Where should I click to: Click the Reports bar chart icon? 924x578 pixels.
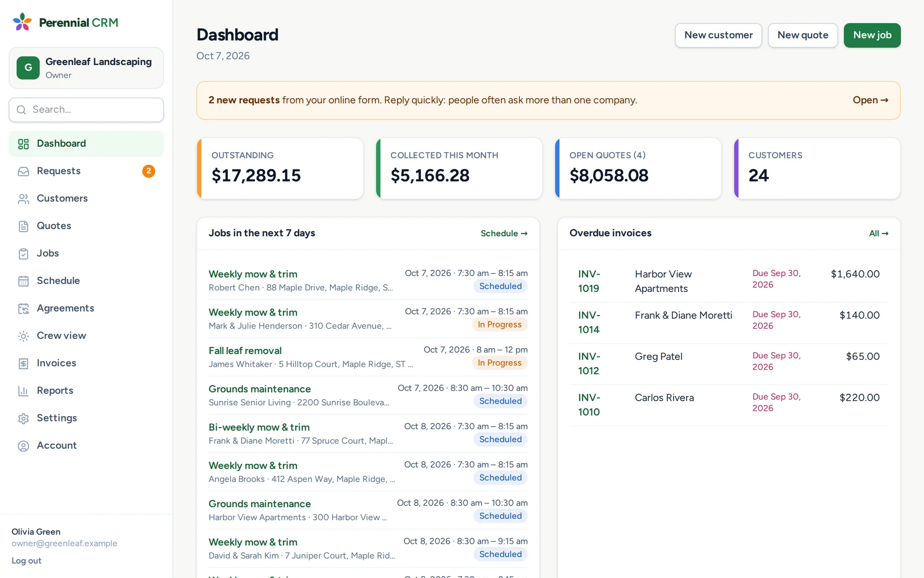24,391
